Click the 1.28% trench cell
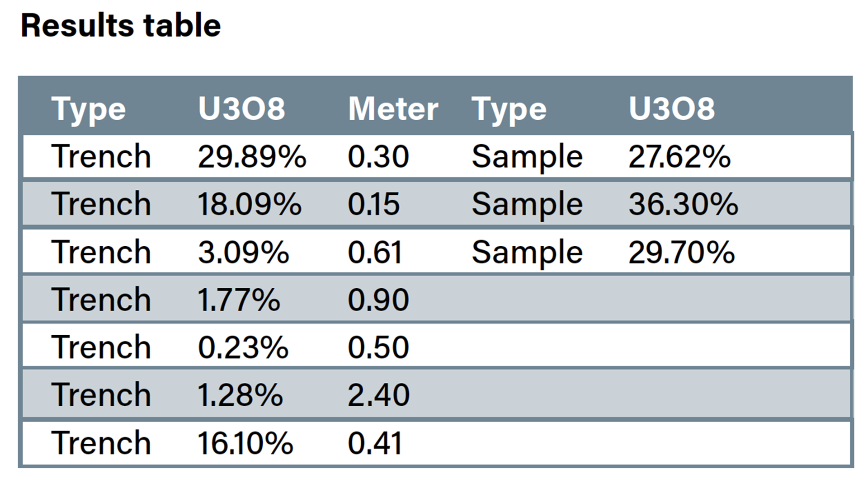 point(240,395)
